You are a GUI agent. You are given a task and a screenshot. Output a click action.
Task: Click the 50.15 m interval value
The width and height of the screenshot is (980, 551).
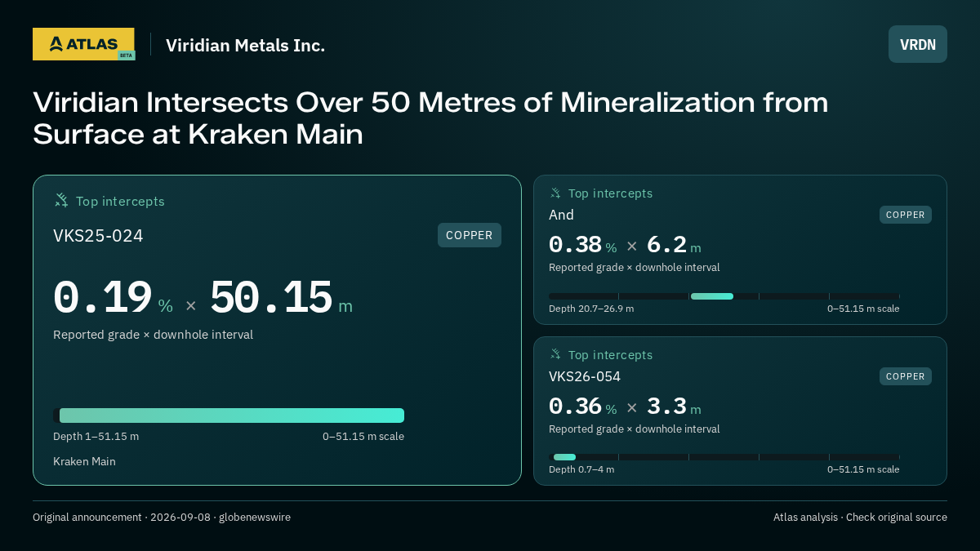[281, 298]
